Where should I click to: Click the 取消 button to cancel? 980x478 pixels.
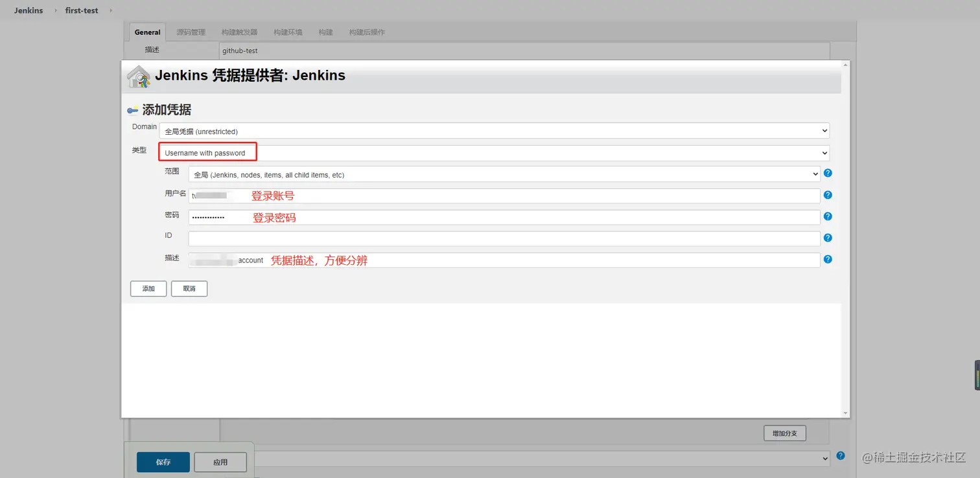(x=189, y=288)
